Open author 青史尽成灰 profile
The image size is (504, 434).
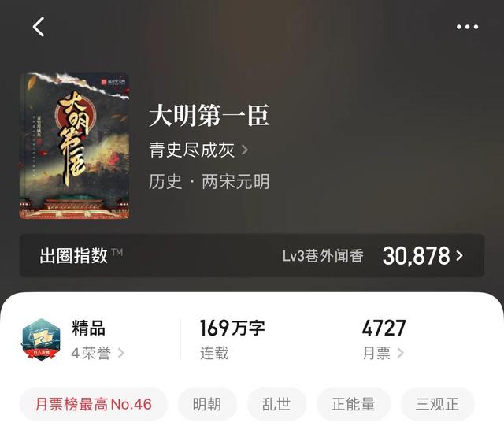coord(191,150)
